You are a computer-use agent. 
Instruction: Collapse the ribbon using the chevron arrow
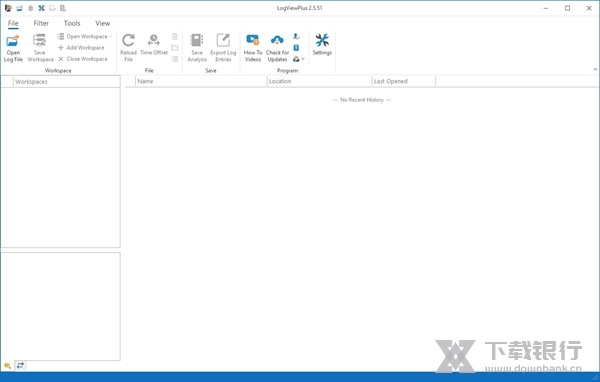[595, 69]
